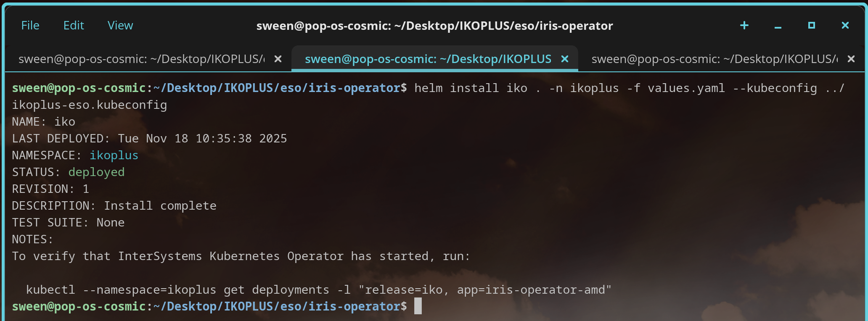
Task: Maximize the terminal window
Action: 811,26
